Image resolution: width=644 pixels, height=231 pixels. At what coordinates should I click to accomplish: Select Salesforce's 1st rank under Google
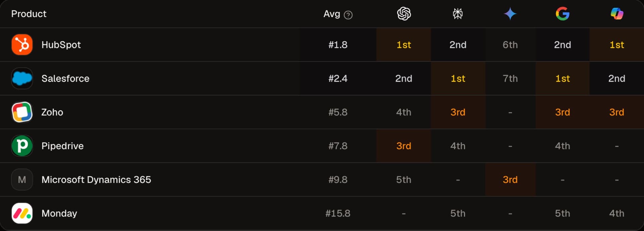click(x=562, y=79)
